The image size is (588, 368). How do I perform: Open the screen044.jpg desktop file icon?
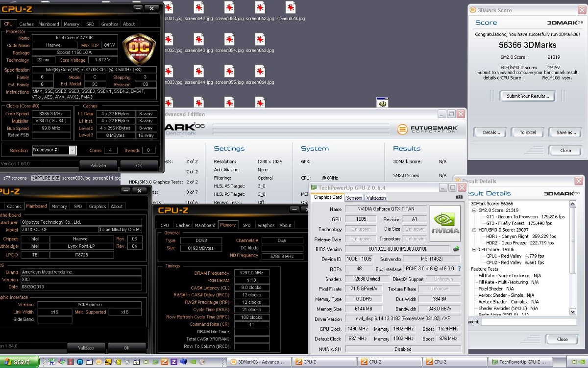click(198, 71)
